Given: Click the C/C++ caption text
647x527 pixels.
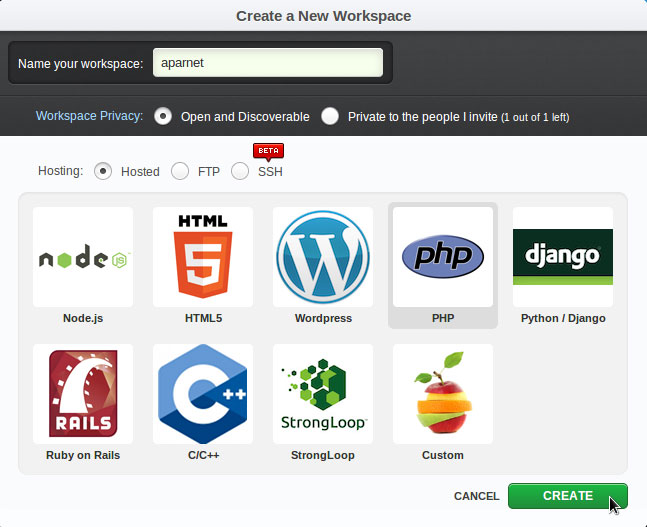Looking at the screenshot, I should (x=203, y=455).
